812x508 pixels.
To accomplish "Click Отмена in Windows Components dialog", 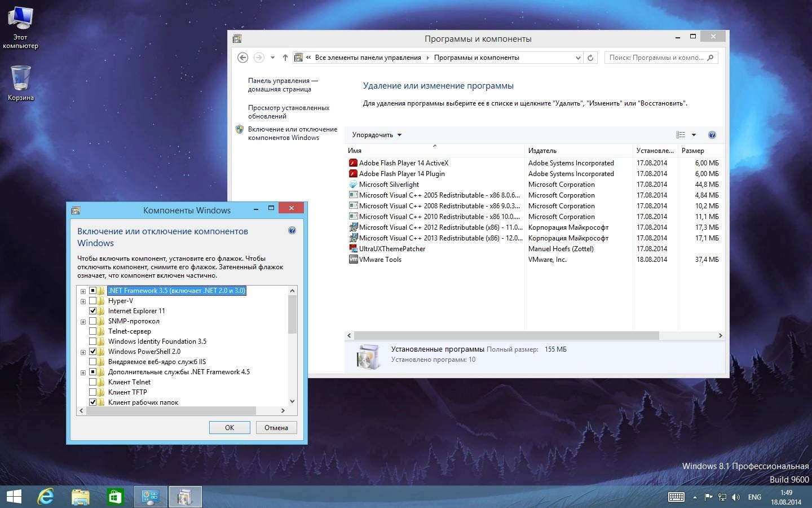I will 276,427.
